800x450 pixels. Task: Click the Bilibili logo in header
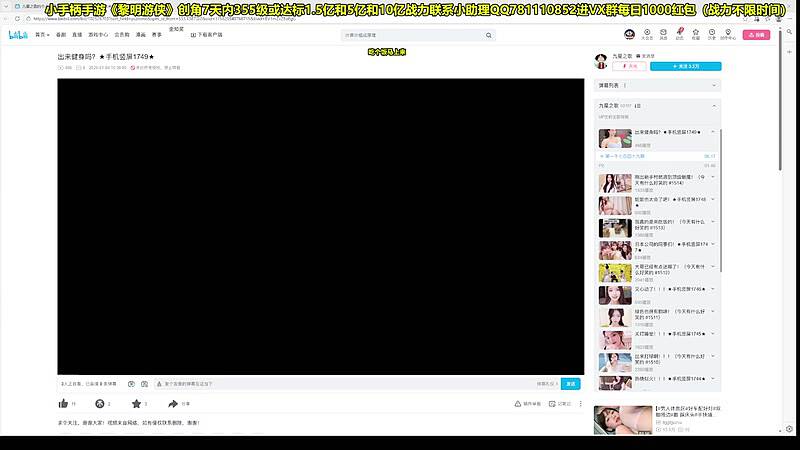coord(18,34)
